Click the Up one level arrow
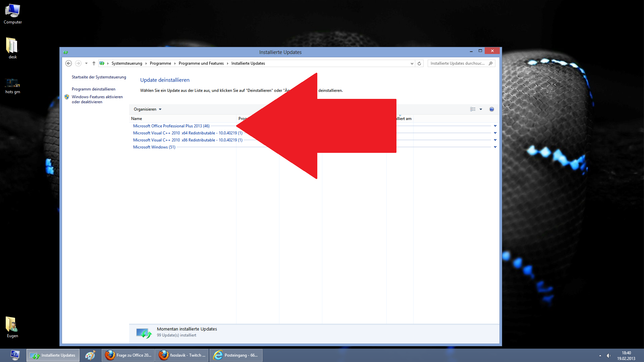 point(94,63)
